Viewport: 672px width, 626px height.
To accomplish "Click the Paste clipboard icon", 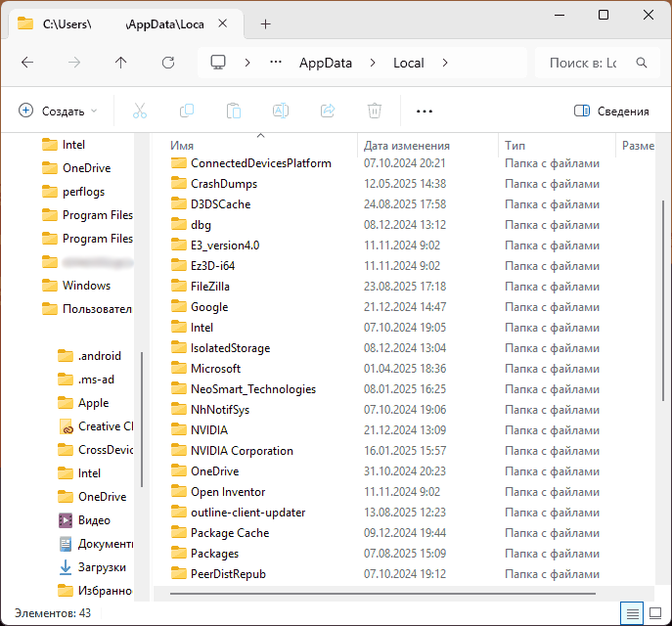I will [234, 111].
